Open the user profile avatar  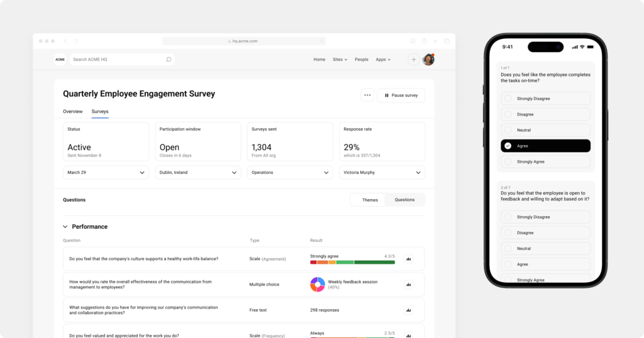coord(428,60)
